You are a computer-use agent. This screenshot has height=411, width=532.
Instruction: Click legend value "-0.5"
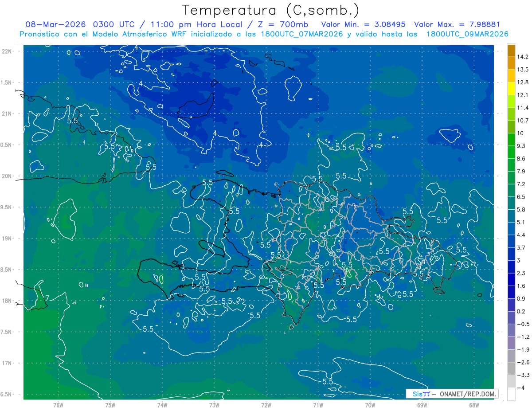coord(523,324)
